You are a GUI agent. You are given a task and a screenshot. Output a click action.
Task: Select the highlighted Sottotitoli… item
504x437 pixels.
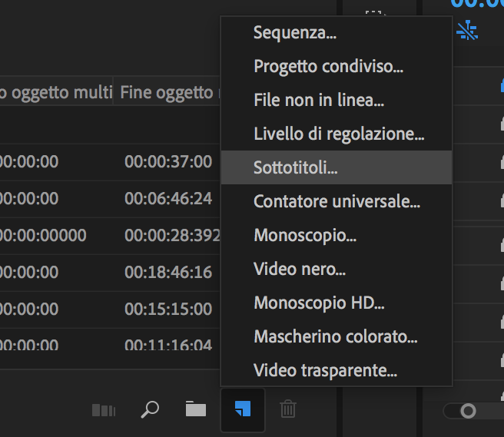[x=296, y=168]
